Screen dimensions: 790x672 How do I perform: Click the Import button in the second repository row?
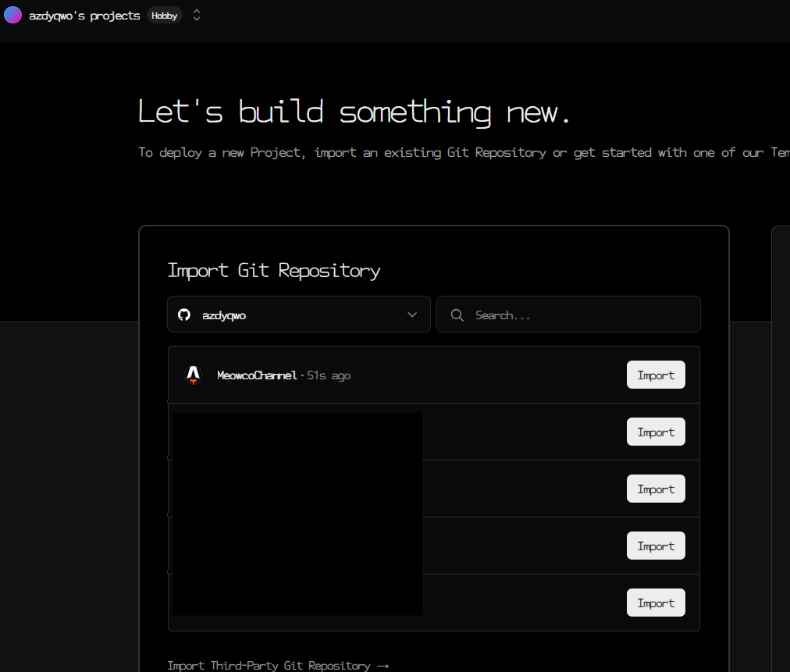[656, 432]
